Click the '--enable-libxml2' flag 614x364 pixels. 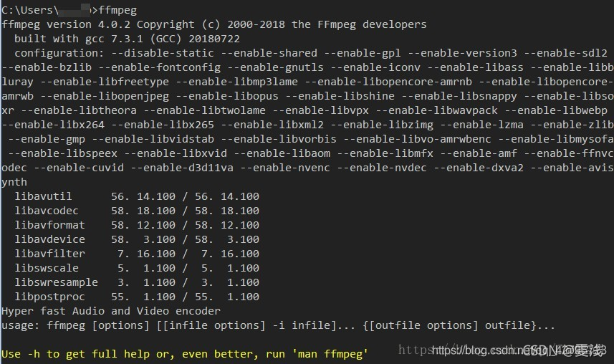pyautogui.click(x=272, y=125)
